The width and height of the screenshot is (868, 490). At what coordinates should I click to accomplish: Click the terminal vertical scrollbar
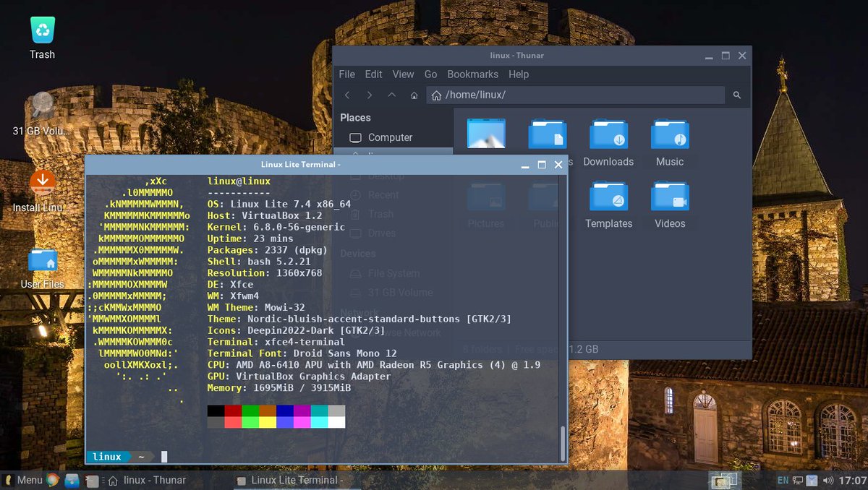563,443
